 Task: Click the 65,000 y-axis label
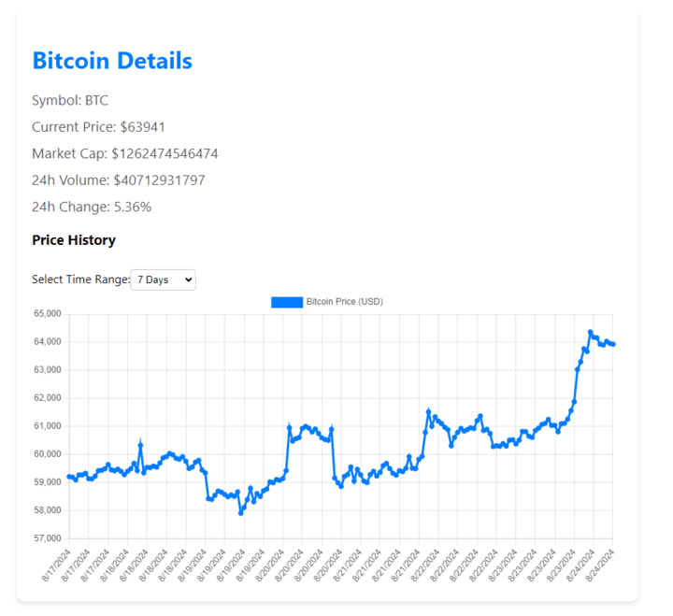click(46, 314)
